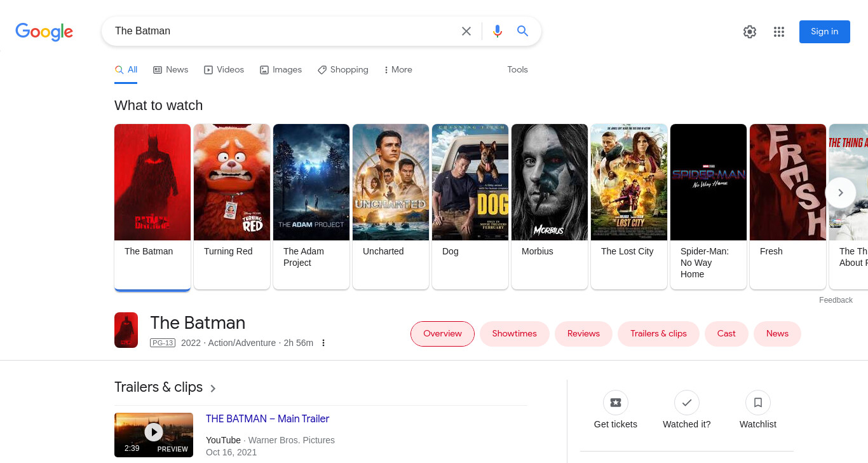868x463 pixels.
Task: Click the Trailers & clips heading
Action: point(158,387)
